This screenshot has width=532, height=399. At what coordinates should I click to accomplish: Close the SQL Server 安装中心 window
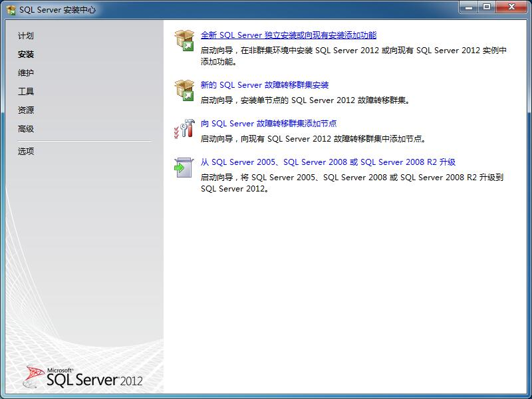(x=511, y=7)
